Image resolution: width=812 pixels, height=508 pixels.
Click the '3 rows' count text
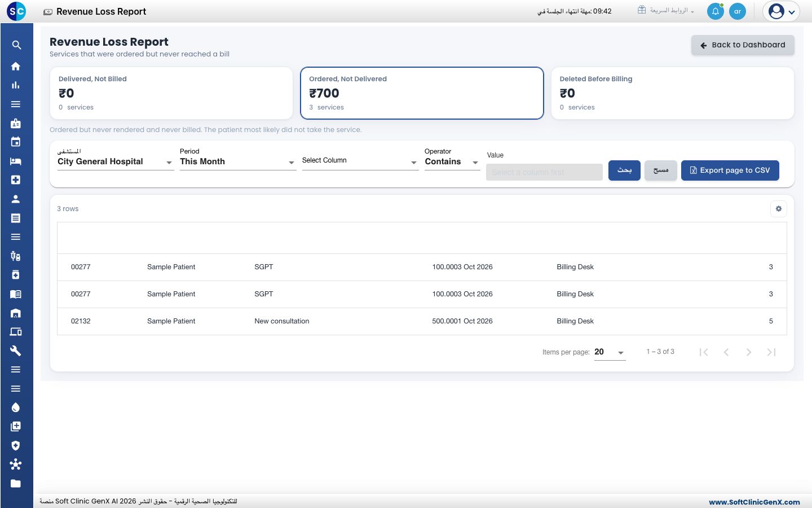coord(68,209)
